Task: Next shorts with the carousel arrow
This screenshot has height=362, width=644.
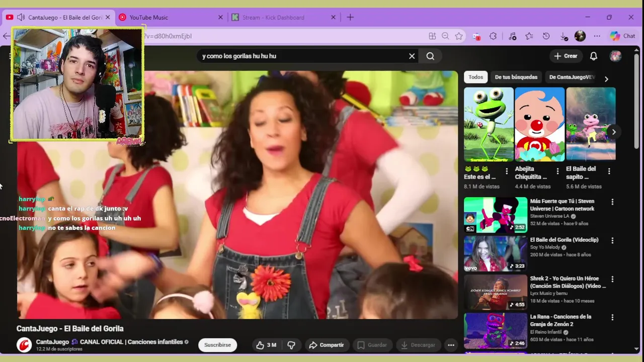Action: coord(613,132)
